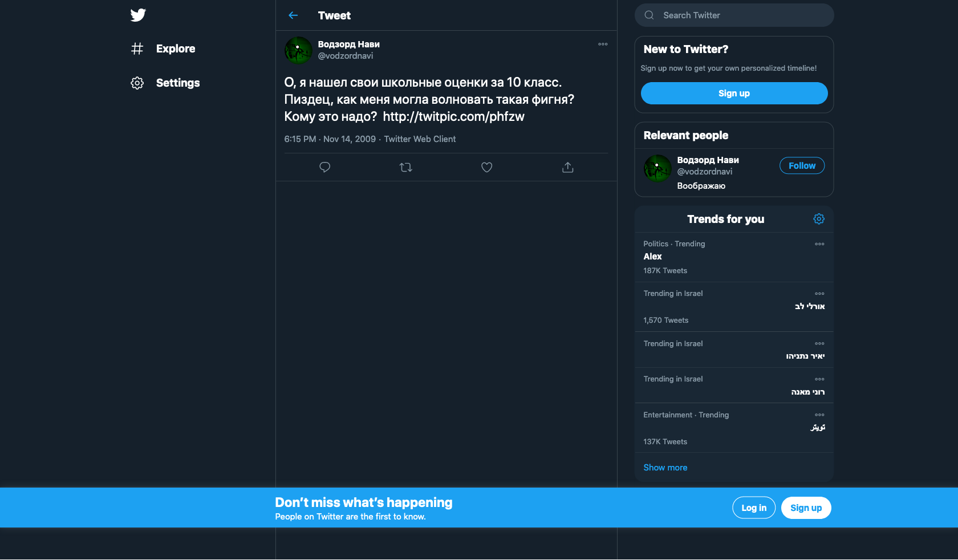Open the Explore page

point(175,49)
